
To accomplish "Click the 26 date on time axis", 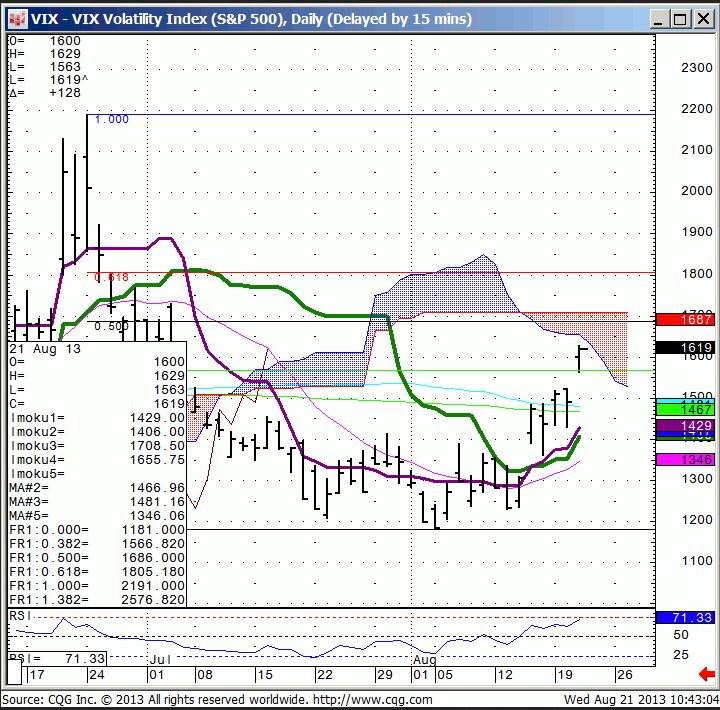I will [624, 675].
